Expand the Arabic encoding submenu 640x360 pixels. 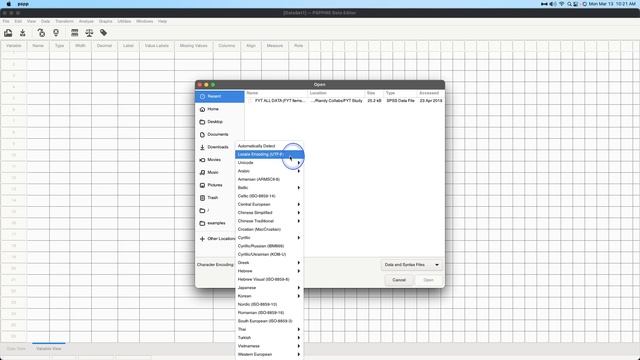tap(269, 171)
